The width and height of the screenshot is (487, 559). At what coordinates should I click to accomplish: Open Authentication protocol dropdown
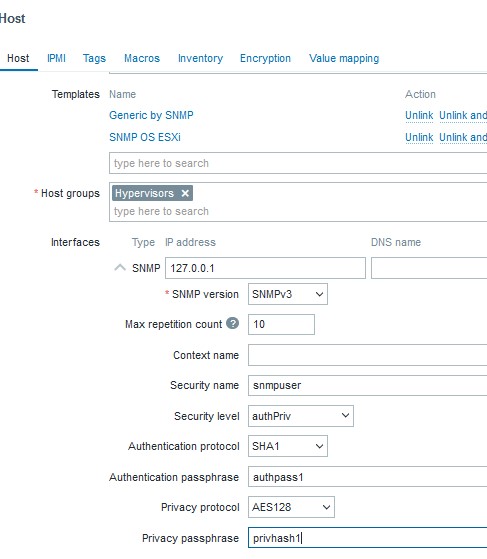point(288,446)
